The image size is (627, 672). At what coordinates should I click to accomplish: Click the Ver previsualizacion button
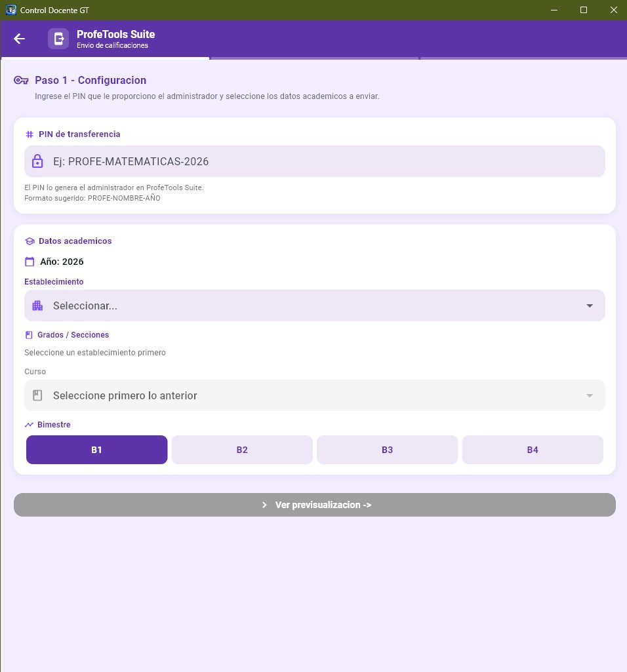[315, 505]
